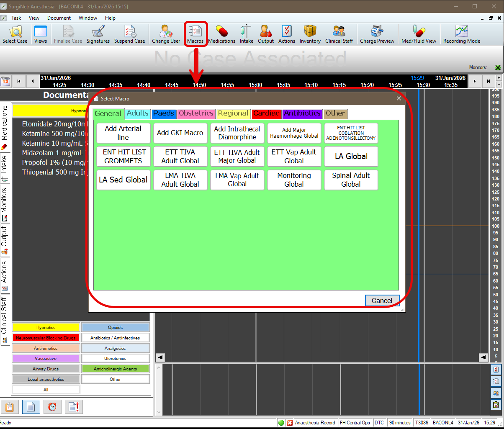
Task: Cancel the Select Macro dialog
Action: (382, 301)
